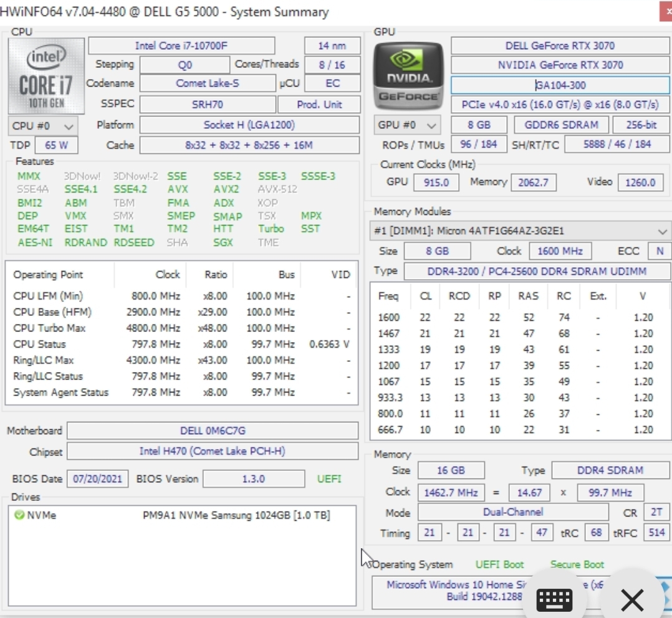Screen dimensions: 672x618
Task: Click the NVIDIA GeForce RTX 3070 field
Action: pos(560,65)
